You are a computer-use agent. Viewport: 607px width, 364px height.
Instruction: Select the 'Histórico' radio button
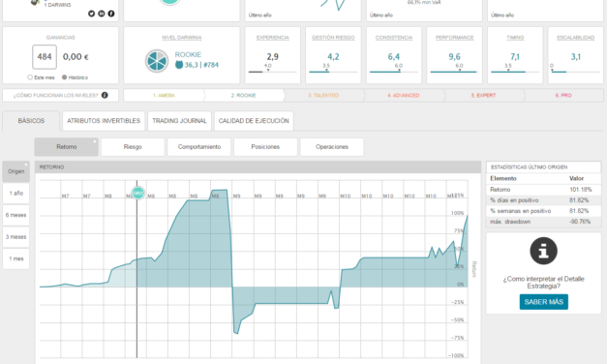[x=64, y=77]
